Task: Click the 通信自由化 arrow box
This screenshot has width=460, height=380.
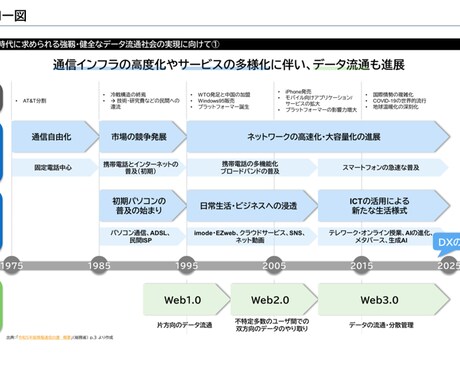Action: click(55, 137)
